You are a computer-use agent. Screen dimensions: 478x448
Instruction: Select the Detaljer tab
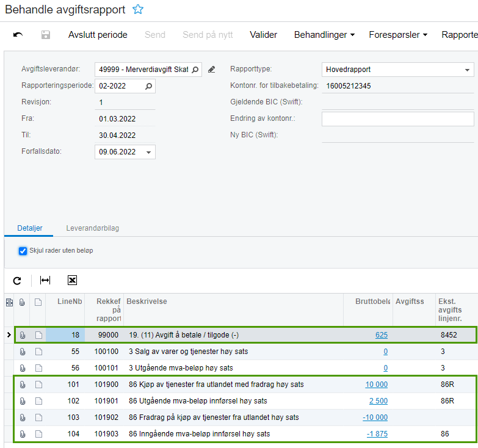pos(29,228)
